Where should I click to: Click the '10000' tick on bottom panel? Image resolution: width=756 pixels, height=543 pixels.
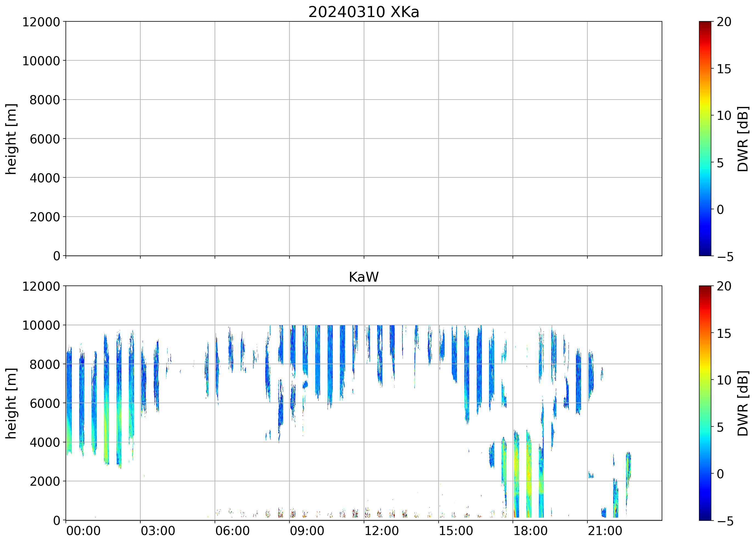[x=41, y=325]
